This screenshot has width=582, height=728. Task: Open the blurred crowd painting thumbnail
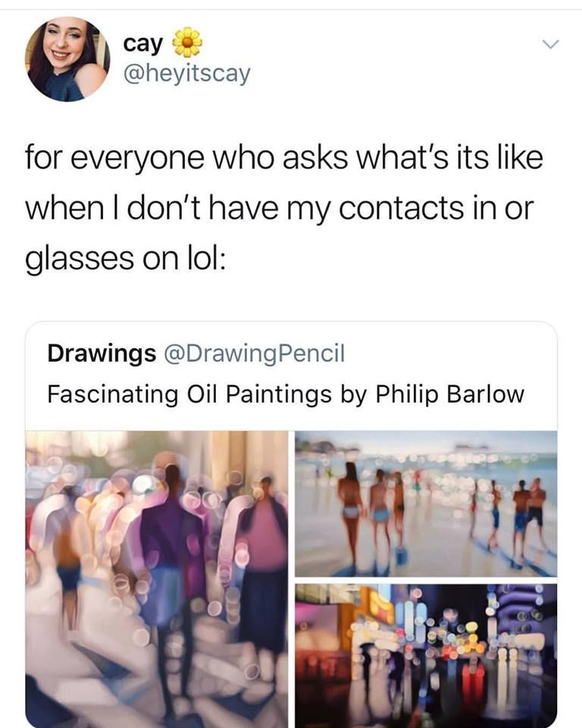pos(156,579)
